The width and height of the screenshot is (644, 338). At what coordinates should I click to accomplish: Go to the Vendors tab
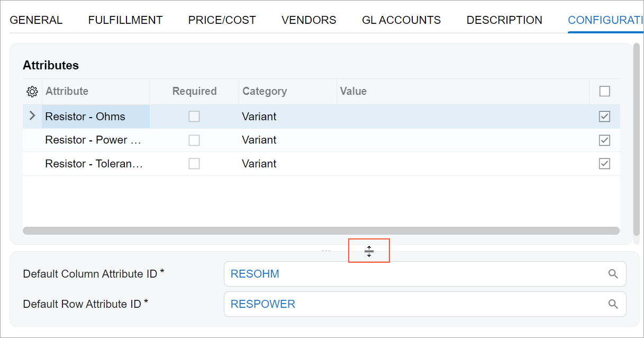coord(309,20)
